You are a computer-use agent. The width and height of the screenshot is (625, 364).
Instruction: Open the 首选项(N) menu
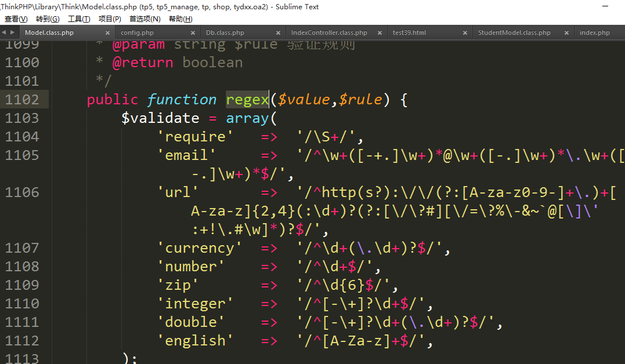click(x=144, y=19)
